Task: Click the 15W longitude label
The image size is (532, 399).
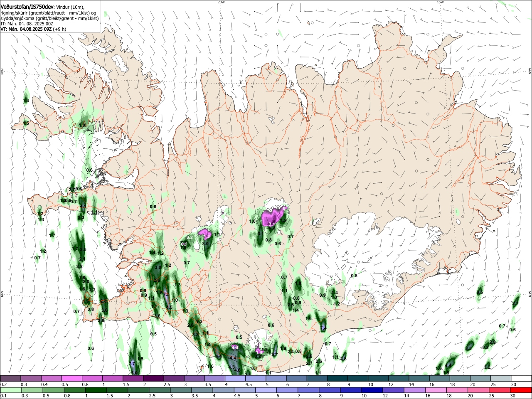Action: pyautogui.click(x=440, y=2)
